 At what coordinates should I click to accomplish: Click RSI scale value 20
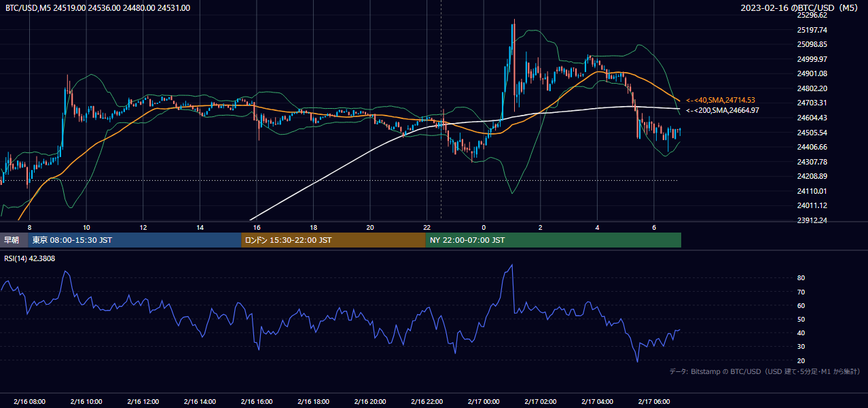801,360
